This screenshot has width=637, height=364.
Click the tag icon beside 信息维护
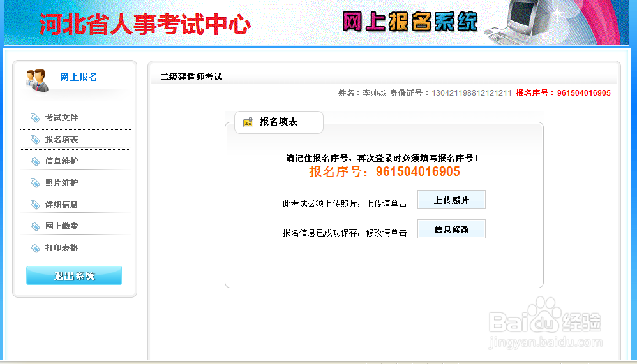(x=35, y=161)
